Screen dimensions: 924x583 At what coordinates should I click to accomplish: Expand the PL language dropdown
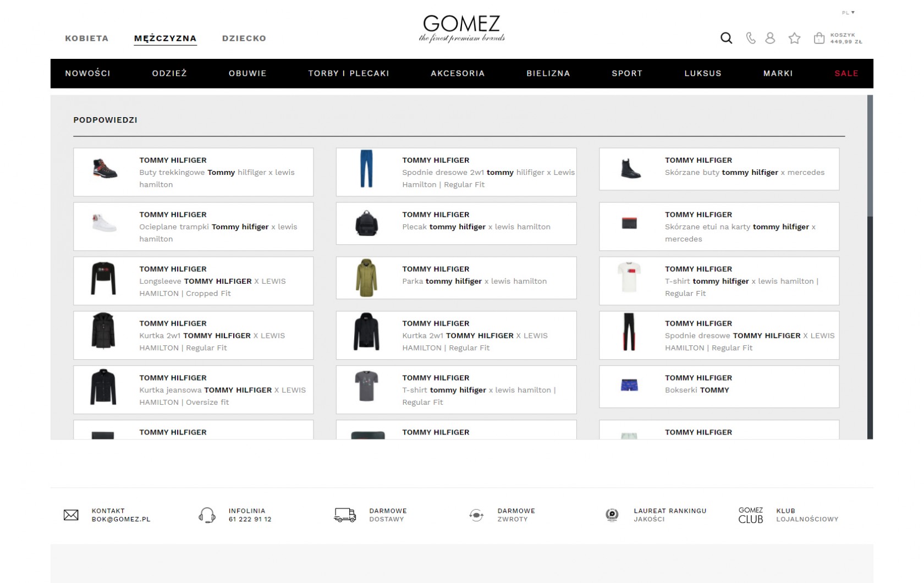(x=848, y=13)
